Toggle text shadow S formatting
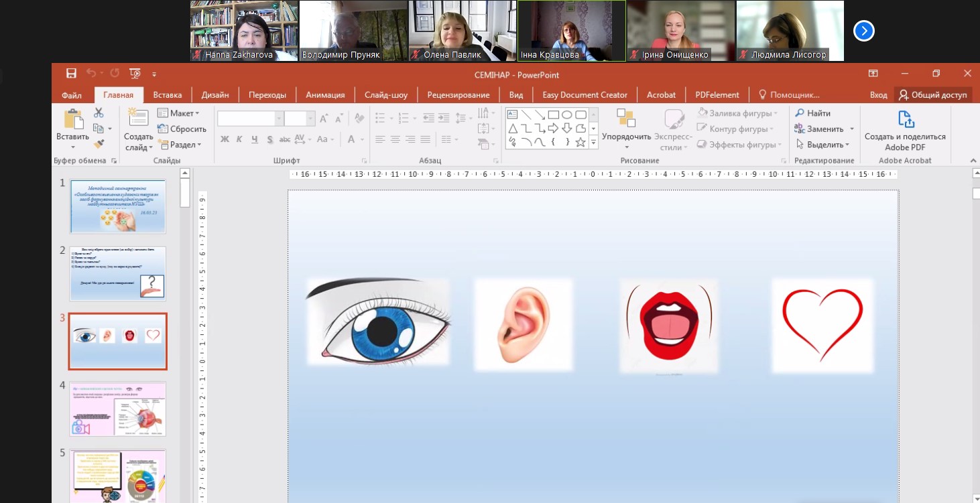 coord(269,139)
